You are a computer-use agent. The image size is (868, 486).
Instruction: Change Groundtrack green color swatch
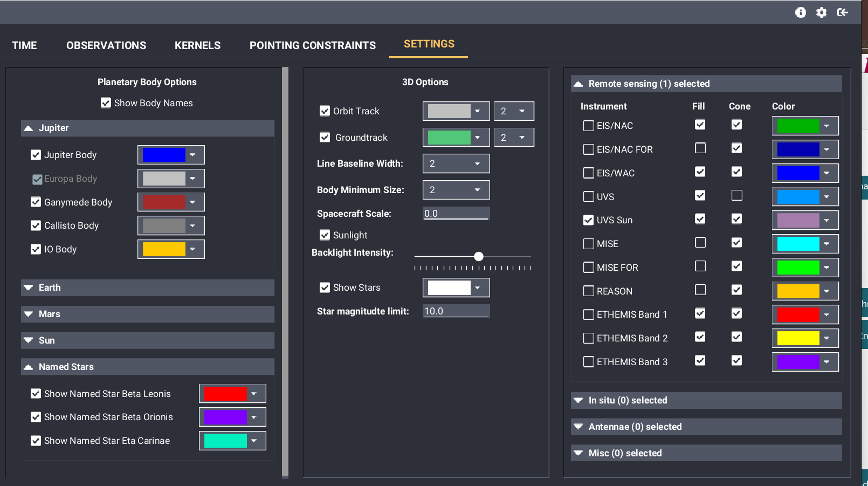[x=456, y=138]
